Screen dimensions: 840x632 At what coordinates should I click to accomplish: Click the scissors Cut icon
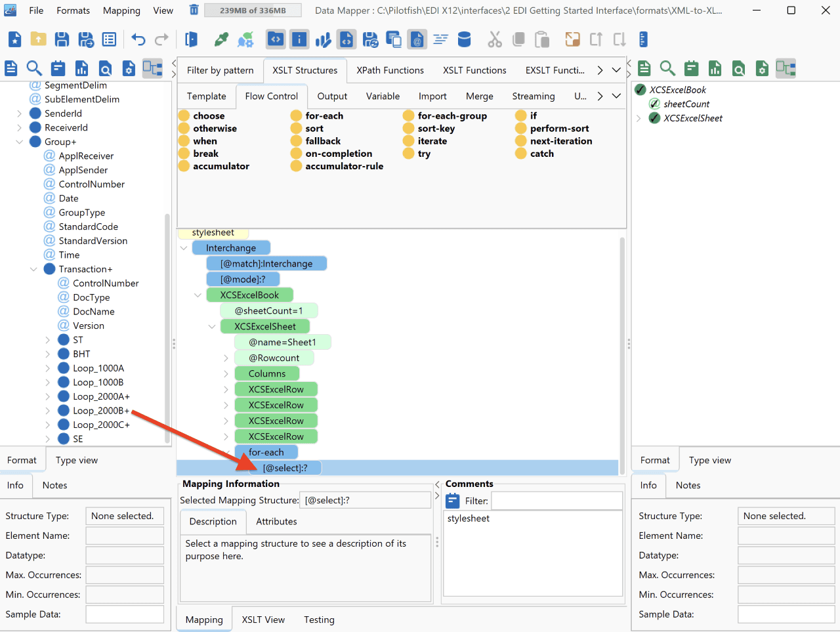pyautogui.click(x=495, y=39)
